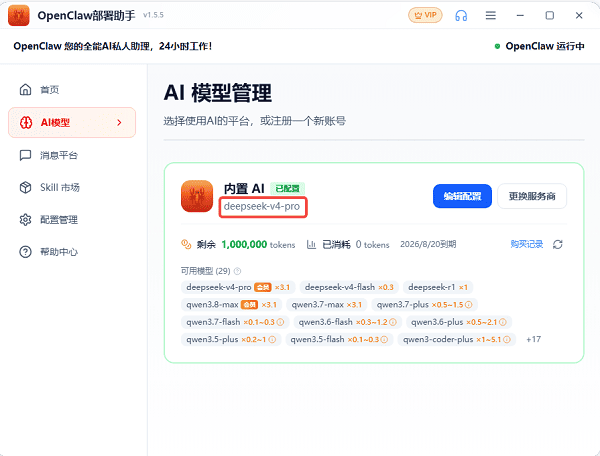Click the info icon next to 可用模型 (29)

[x=237, y=271]
